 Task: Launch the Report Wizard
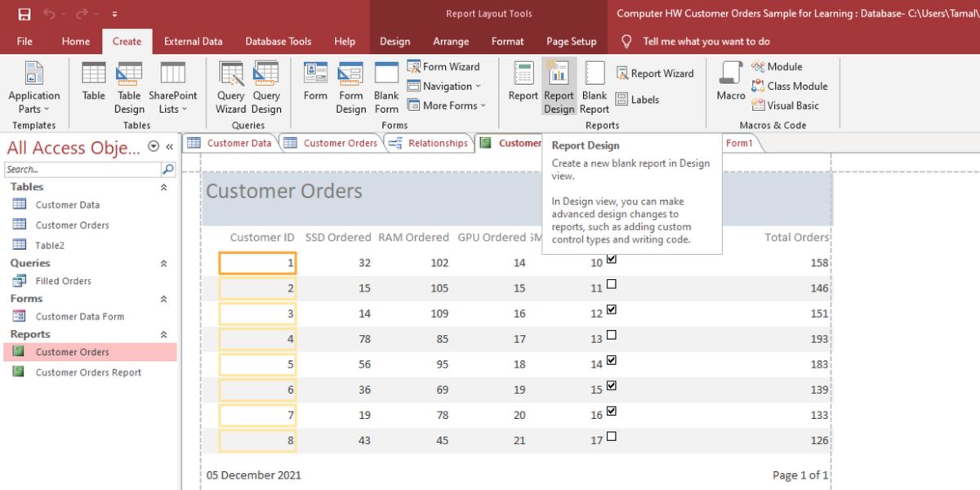click(x=655, y=73)
